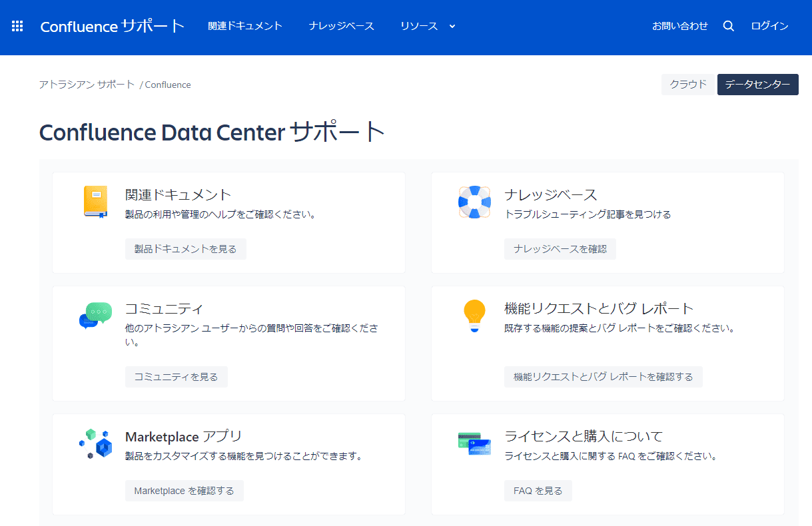Switch to the クラウド tab
812x526 pixels.
coord(688,85)
